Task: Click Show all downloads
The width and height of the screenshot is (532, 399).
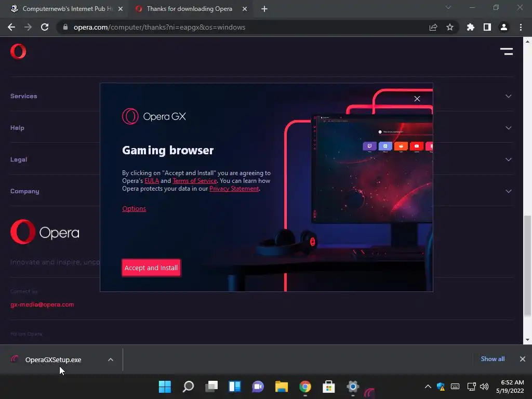Action: (493, 358)
